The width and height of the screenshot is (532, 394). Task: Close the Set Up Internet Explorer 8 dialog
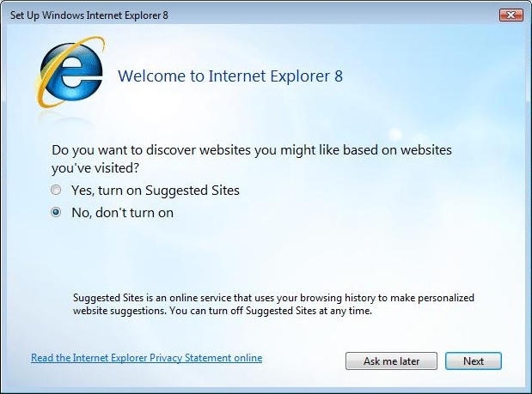click(x=511, y=15)
